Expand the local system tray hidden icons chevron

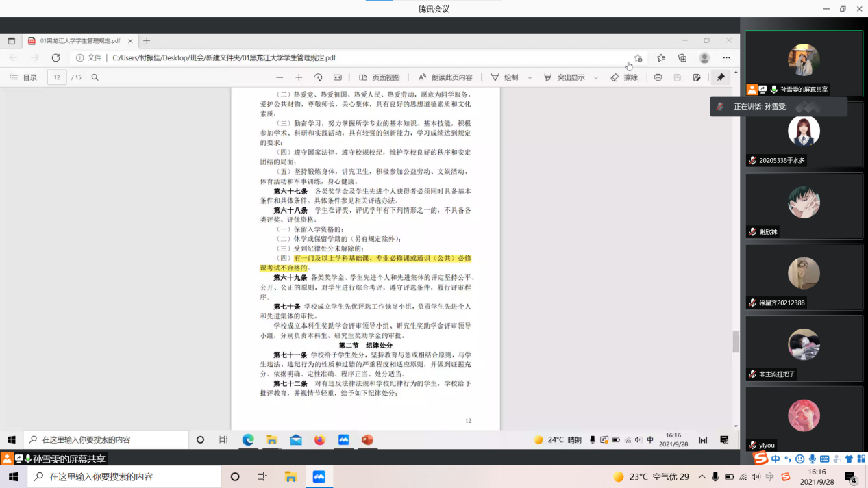[702, 476]
